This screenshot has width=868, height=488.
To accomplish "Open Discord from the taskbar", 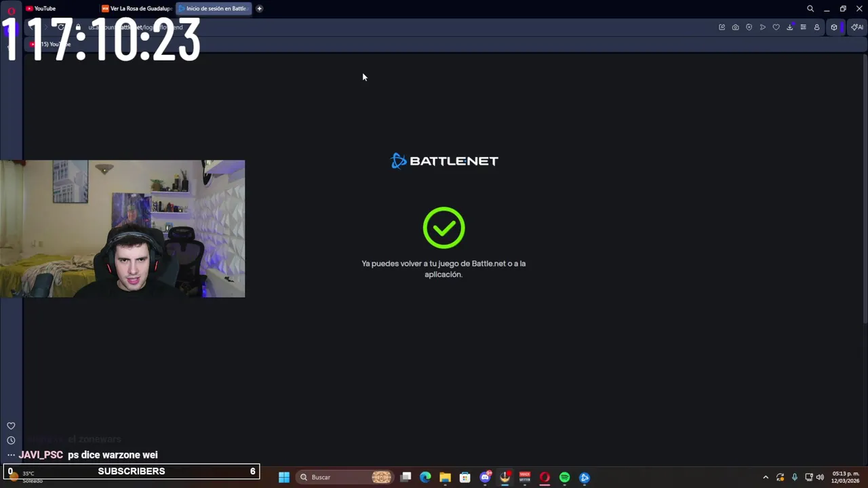I will [485, 477].
